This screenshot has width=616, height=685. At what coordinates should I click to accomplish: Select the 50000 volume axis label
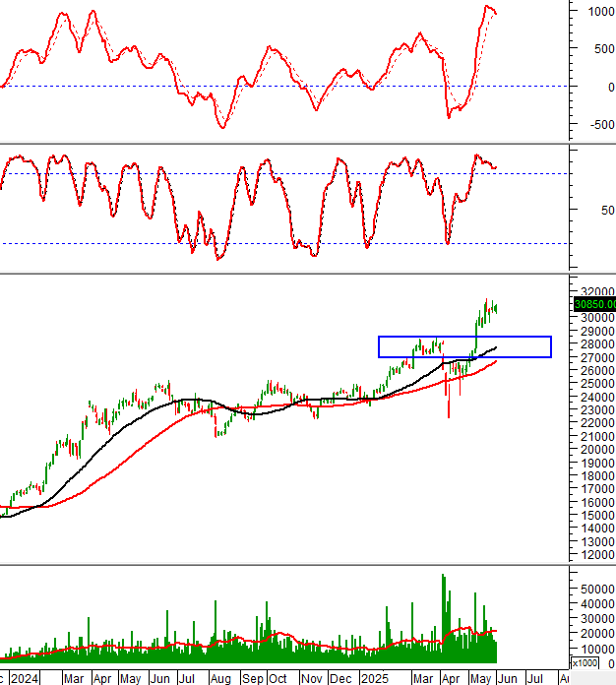point(597,589)
